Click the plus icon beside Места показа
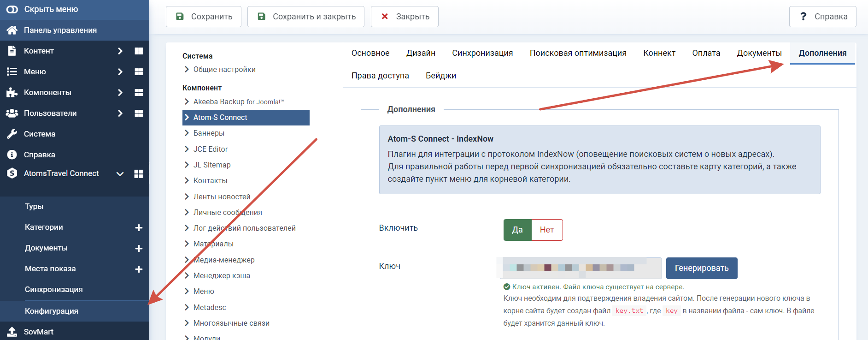The image size is (868, 340). click(139, 269)
